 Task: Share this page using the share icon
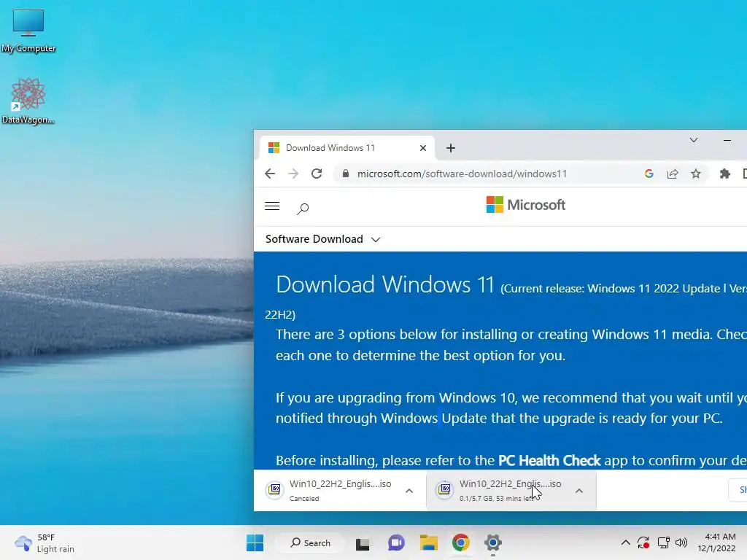[x=672, y=174]
